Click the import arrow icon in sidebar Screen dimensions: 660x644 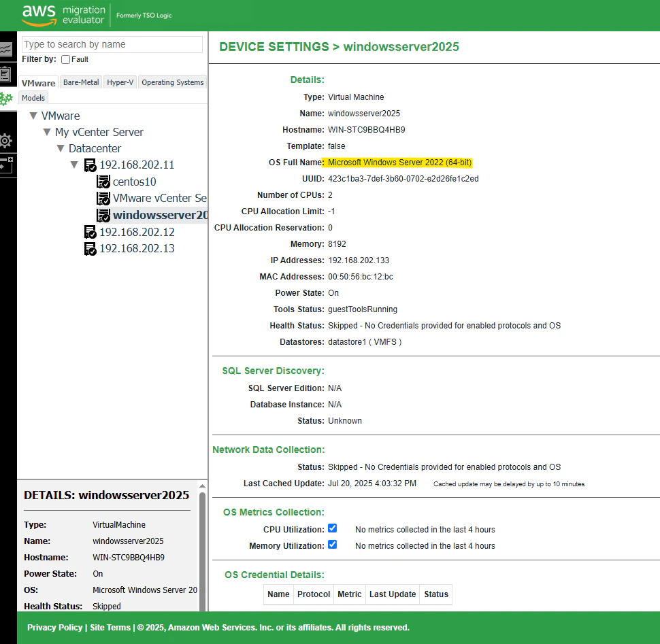(6, 166)
